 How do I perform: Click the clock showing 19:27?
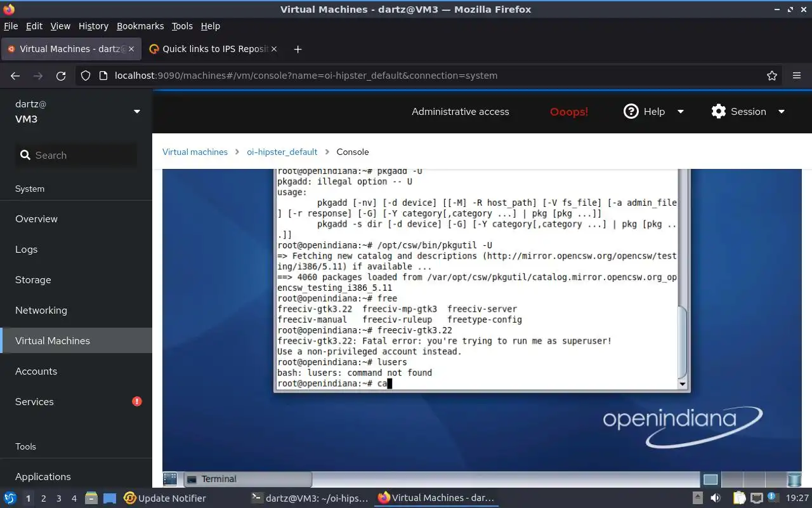tap(797, 498)
